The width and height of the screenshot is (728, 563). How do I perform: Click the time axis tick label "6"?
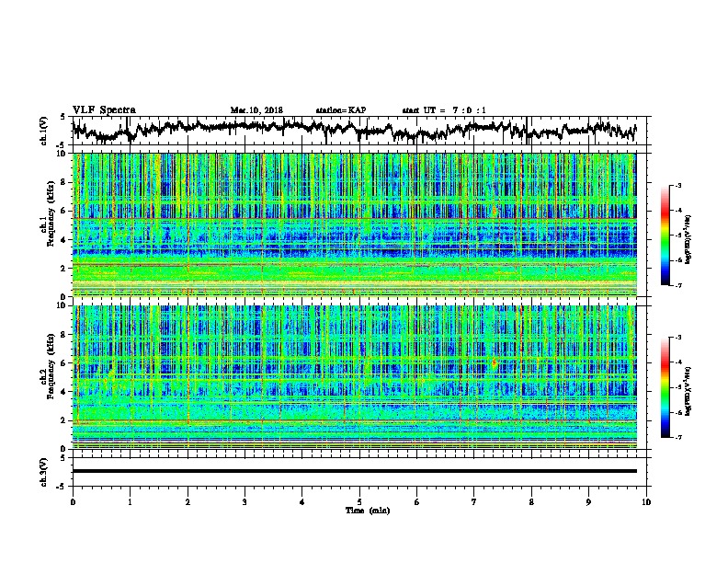click(417, 502)
